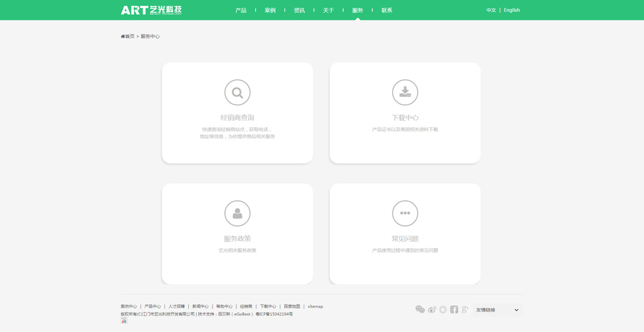The image size is (644, 332).
Task: Select the 案例 navigation item
Action: [270, 10]
